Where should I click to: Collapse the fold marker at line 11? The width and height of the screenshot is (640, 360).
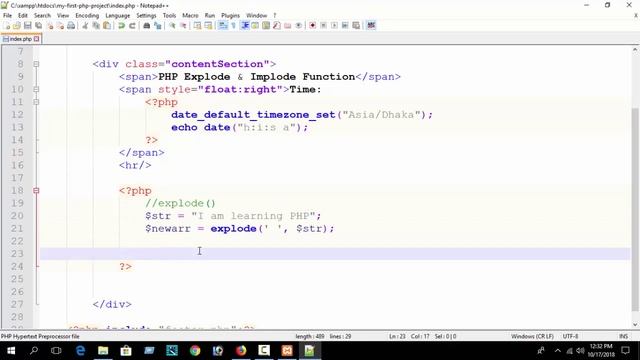tap(36, 102)
